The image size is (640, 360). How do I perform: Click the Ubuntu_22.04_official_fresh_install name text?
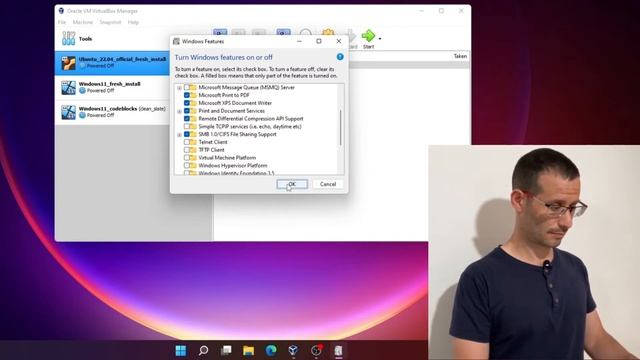tap(122, 59)
